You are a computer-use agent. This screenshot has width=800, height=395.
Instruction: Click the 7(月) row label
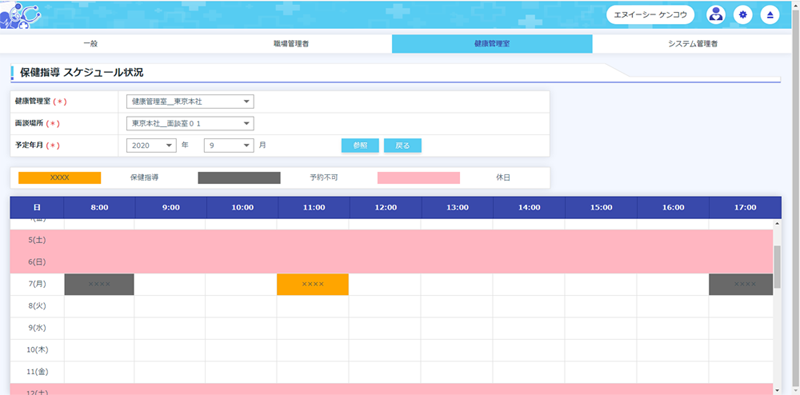(x=37, y=284)
